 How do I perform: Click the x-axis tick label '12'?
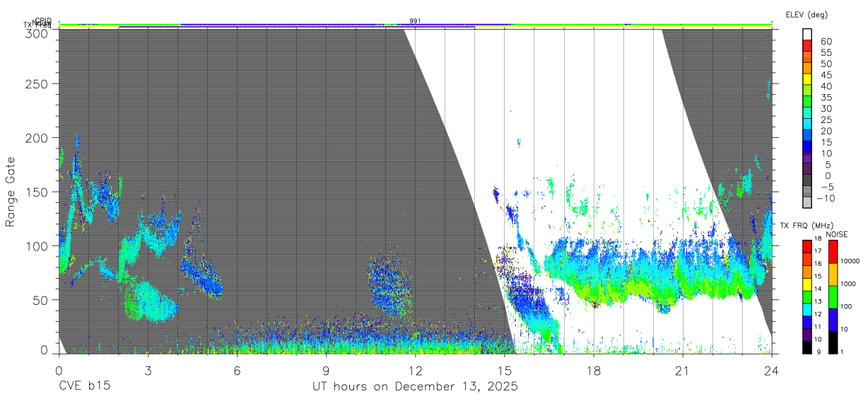415,371
